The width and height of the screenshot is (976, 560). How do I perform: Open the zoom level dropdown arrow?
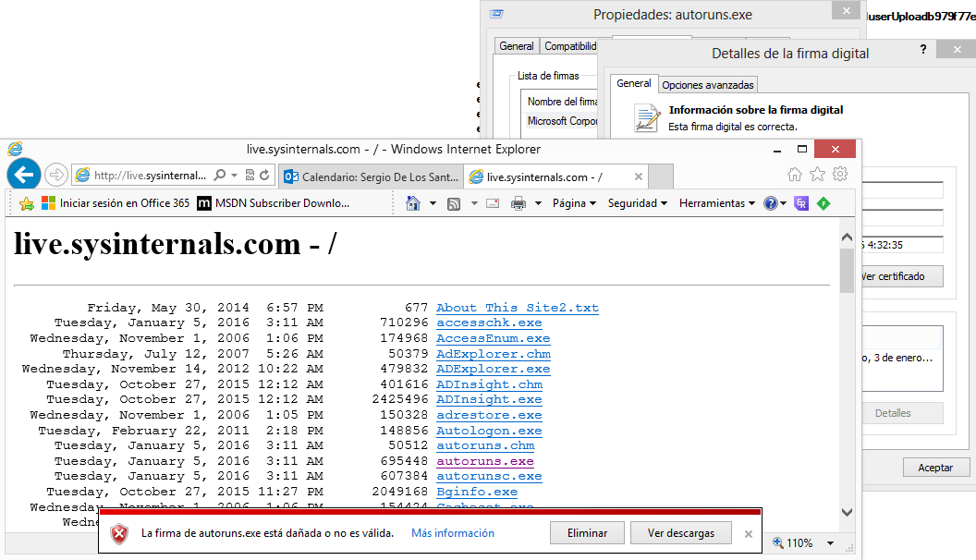pyautogui.click(x=830, y=543)
